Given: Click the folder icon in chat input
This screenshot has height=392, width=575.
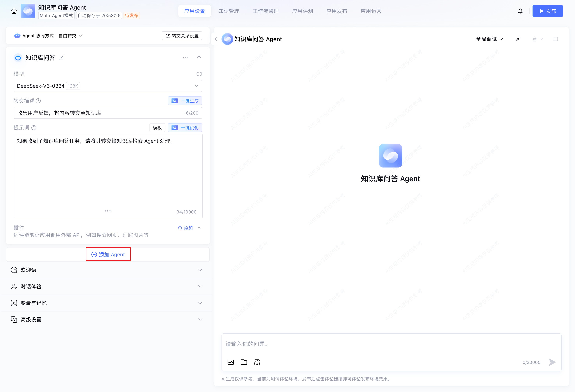Looking at the screenshot, I should click(244, 362).
